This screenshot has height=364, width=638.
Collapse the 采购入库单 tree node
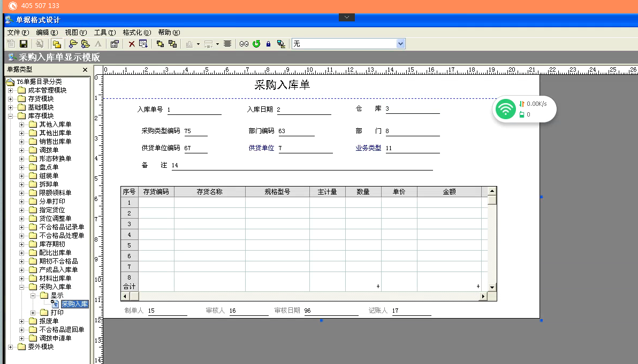click(x=22, y=287)
